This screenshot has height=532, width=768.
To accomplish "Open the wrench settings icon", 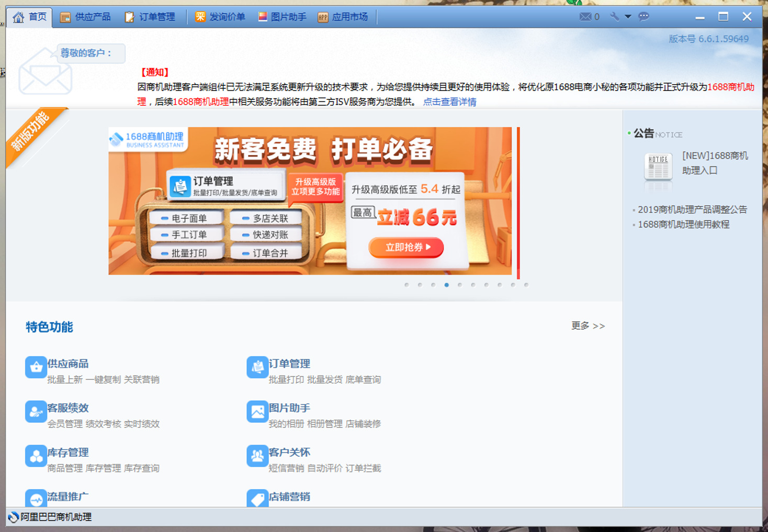I will [x=614, y=17].
